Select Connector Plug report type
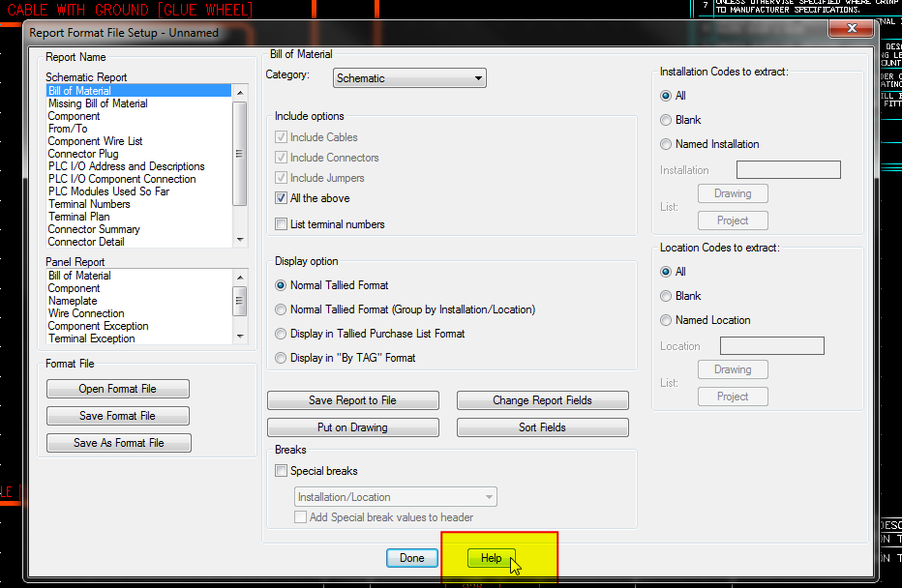Image resolution: width=902 pixels, height=588 pixels. point(83,153)
